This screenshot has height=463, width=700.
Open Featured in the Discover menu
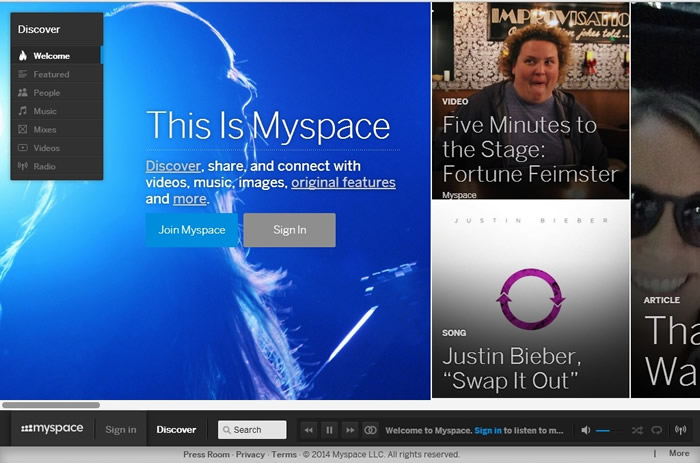pyautogui.click(x=51, y=74)
